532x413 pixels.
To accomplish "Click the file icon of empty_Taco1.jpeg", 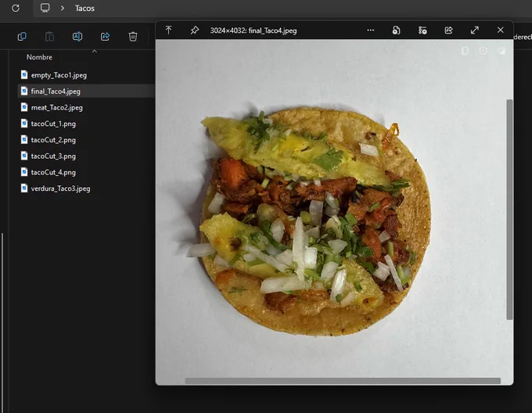I will [24, 74].
